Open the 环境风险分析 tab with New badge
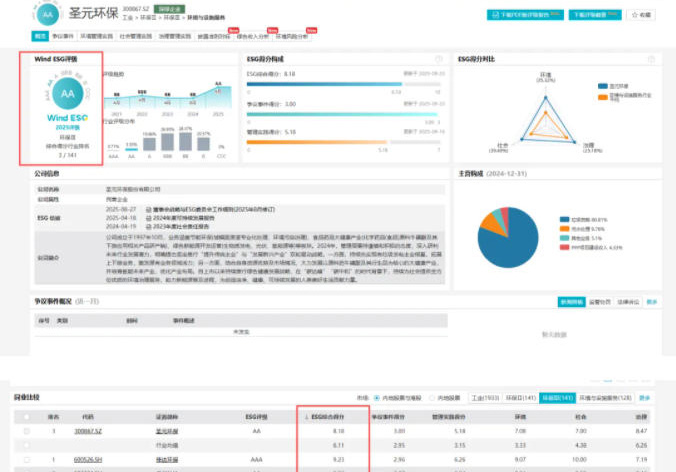The image size is (676, 472). pos(292,36)
